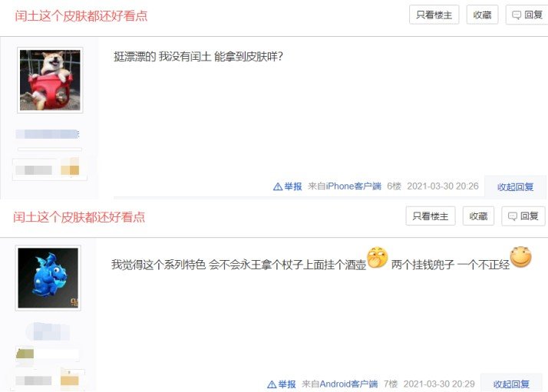Click the 举报 warning icon on floor 7

pos(272,384)
